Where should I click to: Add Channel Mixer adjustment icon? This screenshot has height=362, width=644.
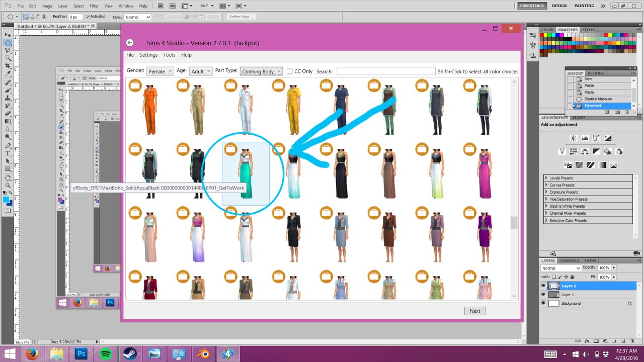pyautogui.click(x=619, y=151)
